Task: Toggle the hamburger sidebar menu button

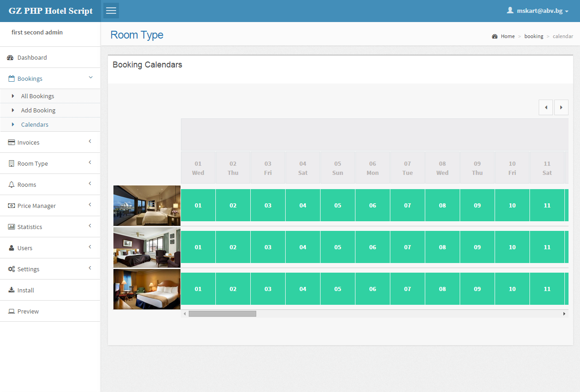Action: click(x=111, y=11)
